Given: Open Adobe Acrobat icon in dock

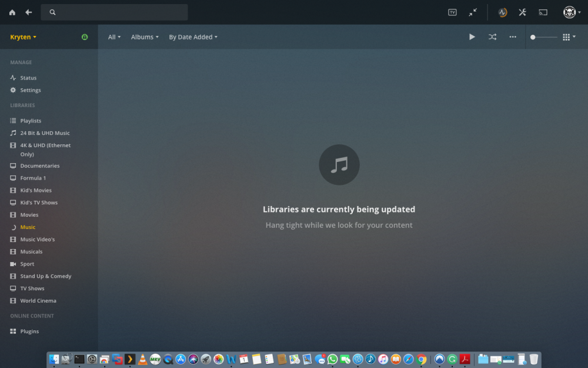Looking at the screenshot, I should 465,359.
